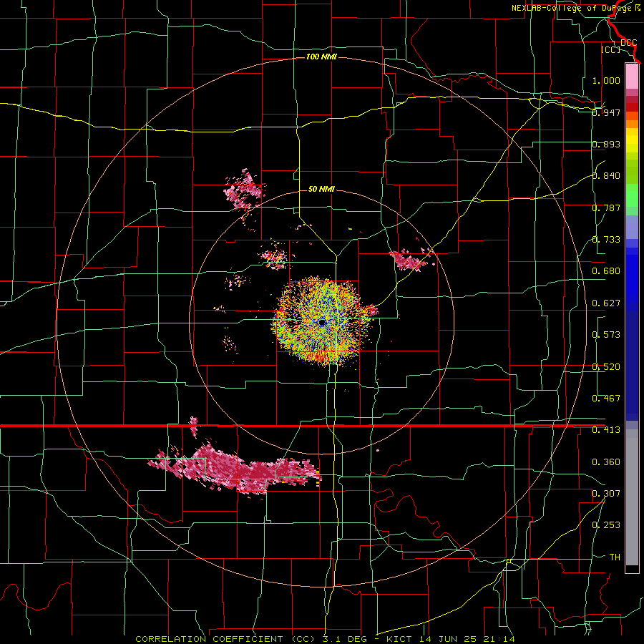The image size is (644, 644).
Task: Select the 1.000 legend value
Action: (606, 80)
